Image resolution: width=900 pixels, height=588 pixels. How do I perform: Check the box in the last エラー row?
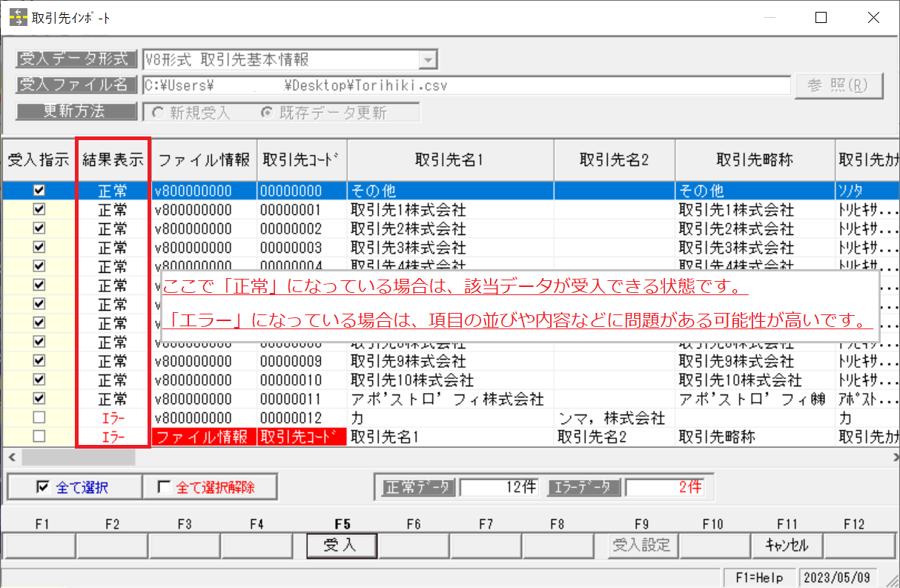click(39, 437)
